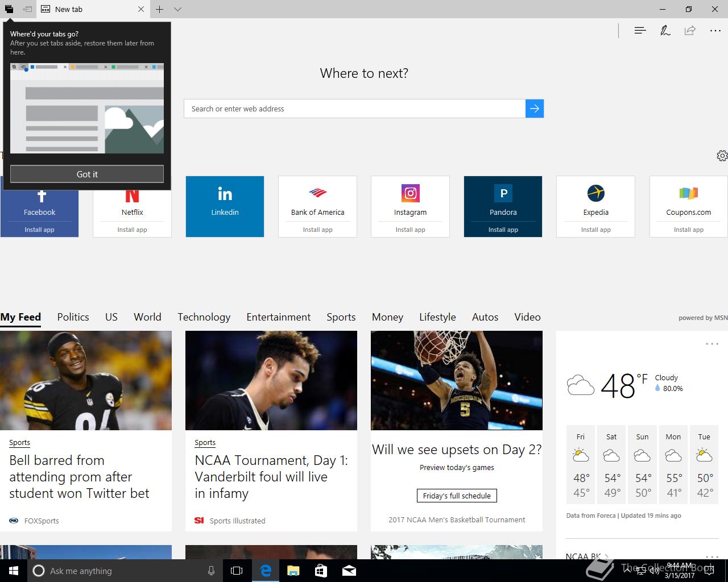Switch to the Politics tab
The image size is (728, 582).
point(73,317)
